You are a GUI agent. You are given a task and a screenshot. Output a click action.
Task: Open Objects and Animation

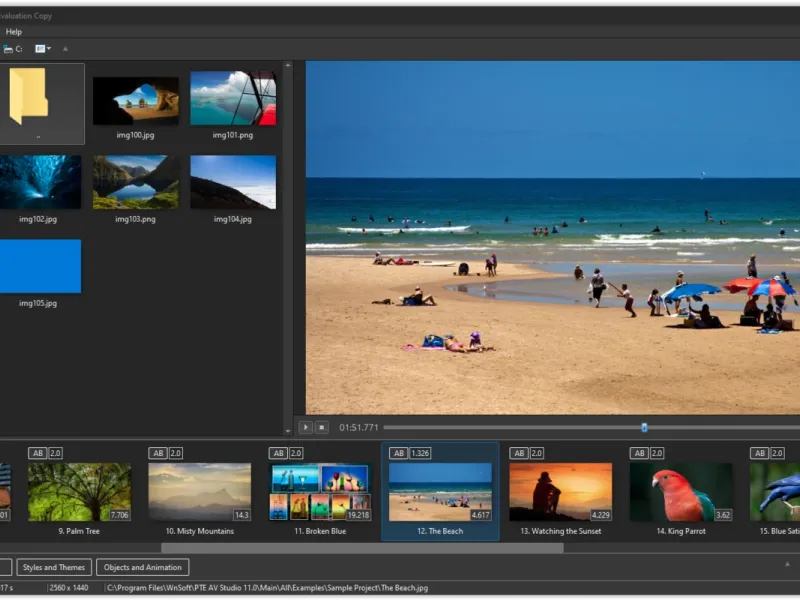143,567
